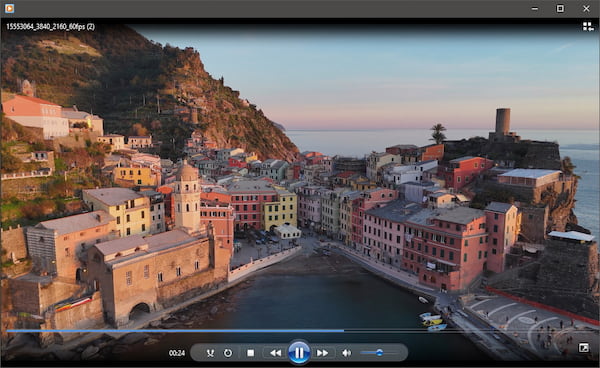Maximize the player window
This screenshot has width=600, height=368.
click(560, 8)
